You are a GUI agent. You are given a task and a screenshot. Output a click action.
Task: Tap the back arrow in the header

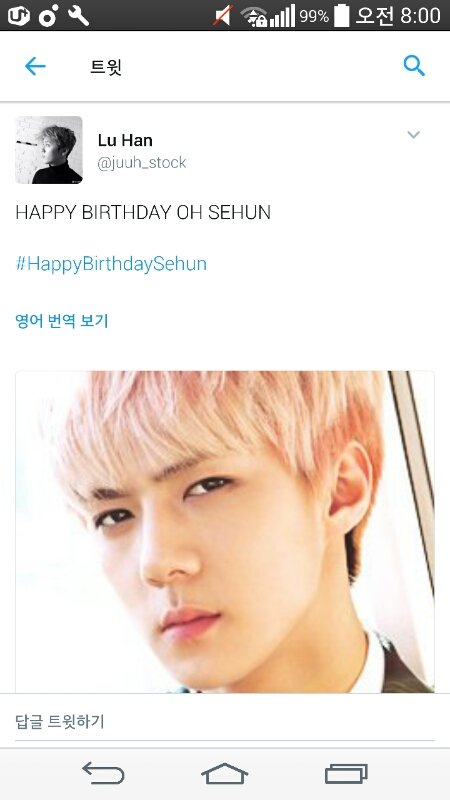pyautogui.click(x=35, y=66)
